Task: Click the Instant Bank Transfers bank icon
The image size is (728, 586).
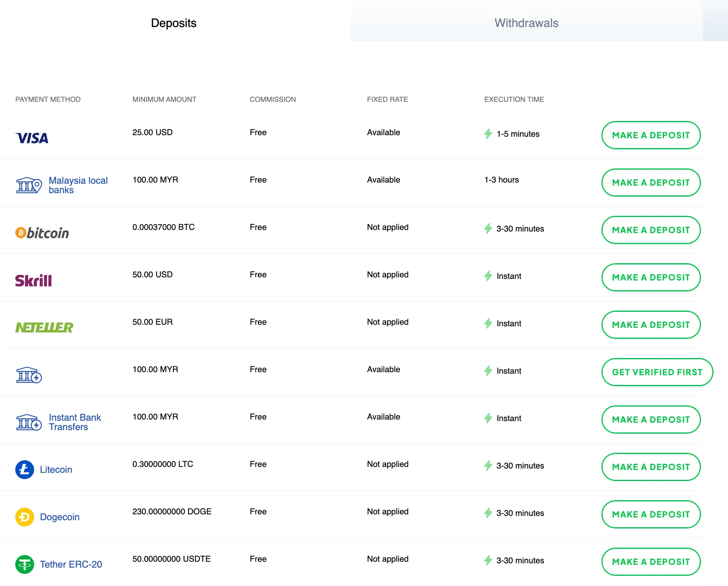Action: pyautogui.click(x=29, y=422)
